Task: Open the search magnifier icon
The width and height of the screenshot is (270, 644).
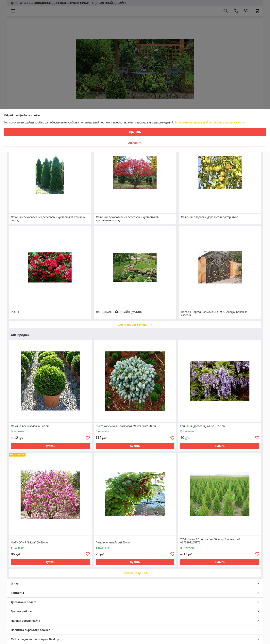Action: tap(226, 11)
